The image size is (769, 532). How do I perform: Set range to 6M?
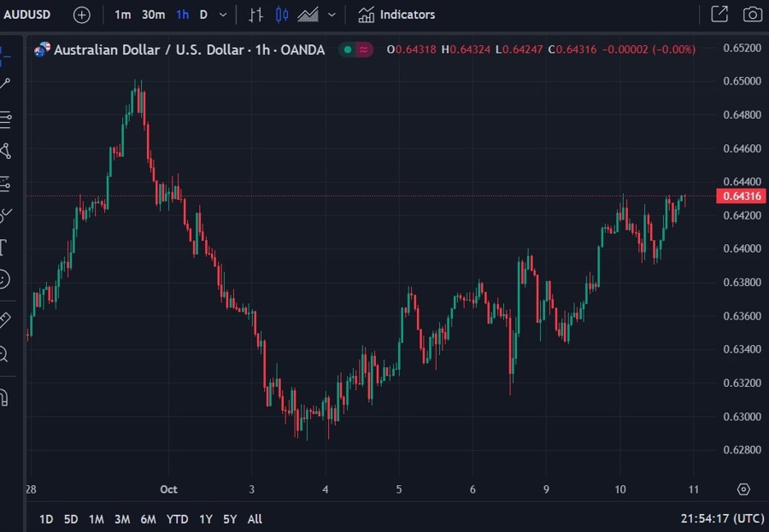click(148, 518)
